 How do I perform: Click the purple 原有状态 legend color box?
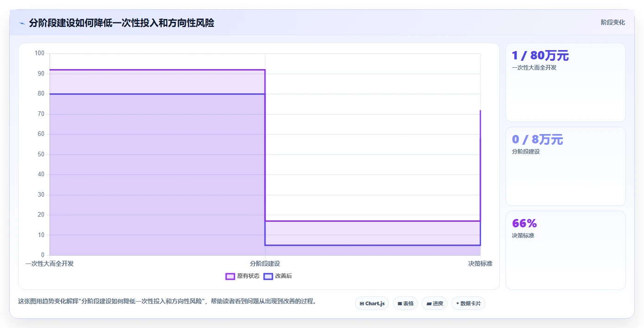230,276
